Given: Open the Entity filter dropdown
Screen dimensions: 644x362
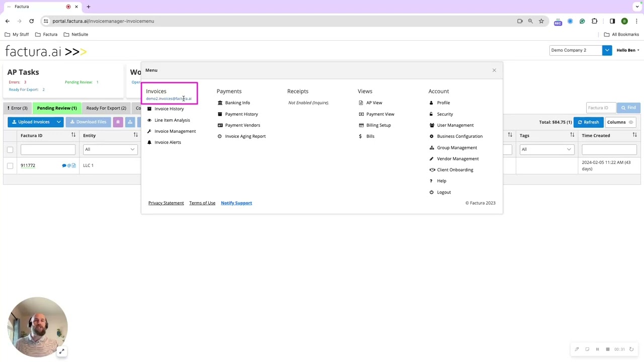Looking at the screenshot, I should (110, 149).
